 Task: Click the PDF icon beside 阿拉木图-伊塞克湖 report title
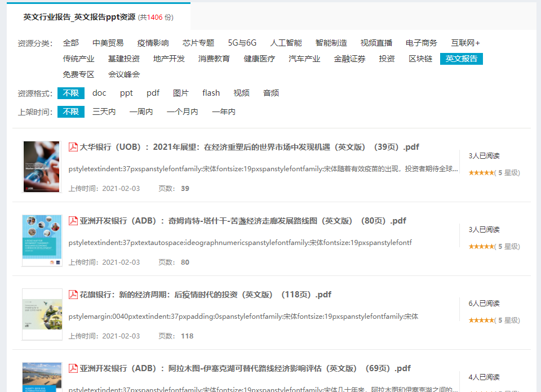tap(73, 368)
